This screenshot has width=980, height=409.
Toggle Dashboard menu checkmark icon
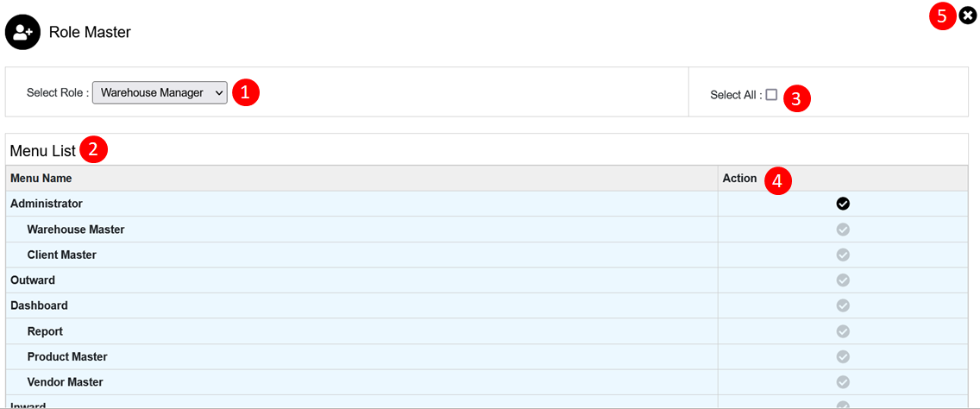(x=843, y=305)
